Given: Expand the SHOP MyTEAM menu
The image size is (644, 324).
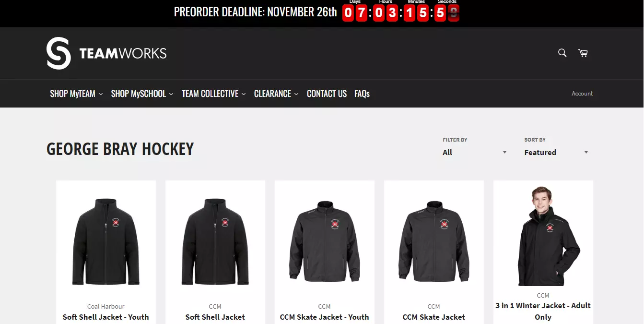Looking at the screenshot, I should (76, 94).
